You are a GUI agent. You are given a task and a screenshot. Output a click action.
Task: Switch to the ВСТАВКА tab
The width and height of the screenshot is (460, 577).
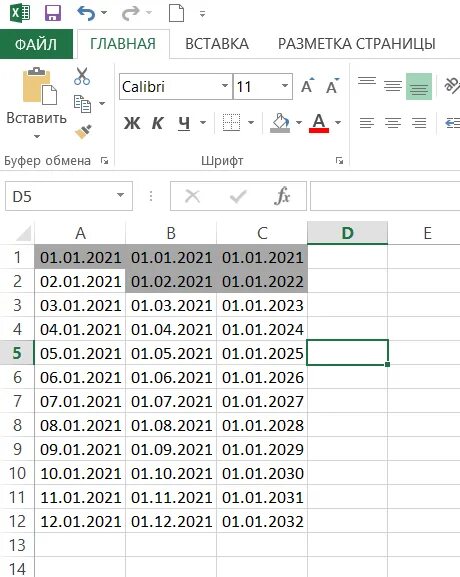[x=217, y=44]
